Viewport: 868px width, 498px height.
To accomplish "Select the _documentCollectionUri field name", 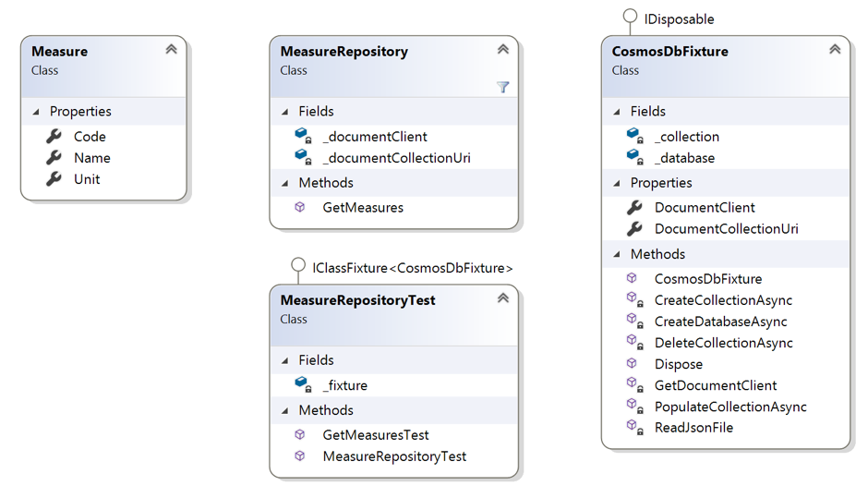I will pyautogui.click(x=396, y=158).
